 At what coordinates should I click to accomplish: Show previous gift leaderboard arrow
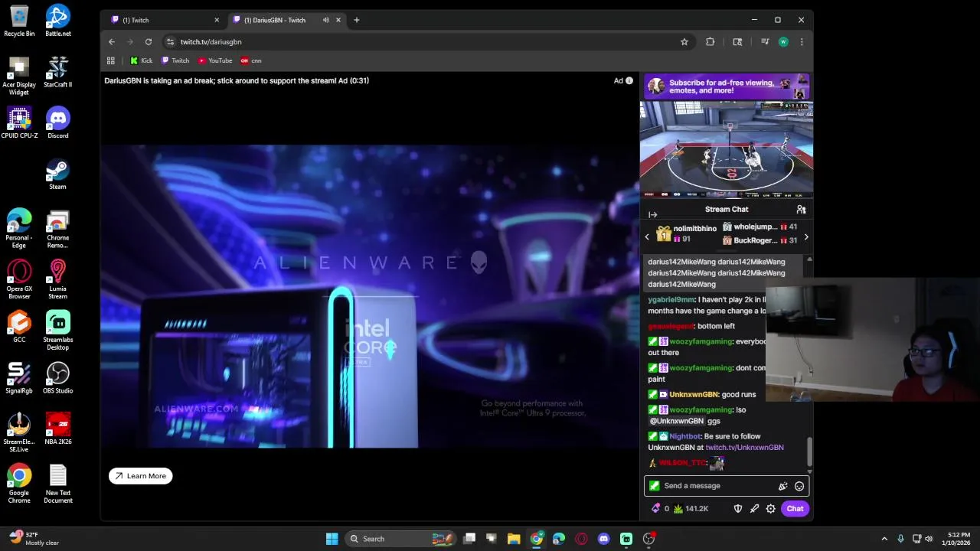click(647, 237)
